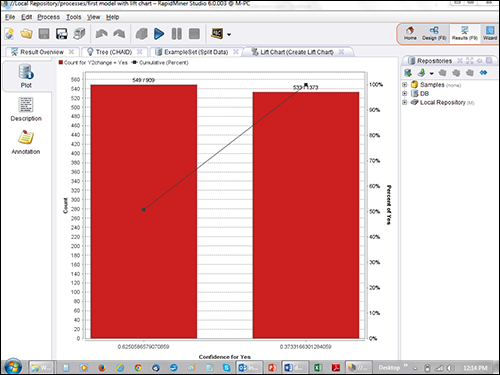Close the Repositories panel
This screenshot has width=500, height=375.
460,61
